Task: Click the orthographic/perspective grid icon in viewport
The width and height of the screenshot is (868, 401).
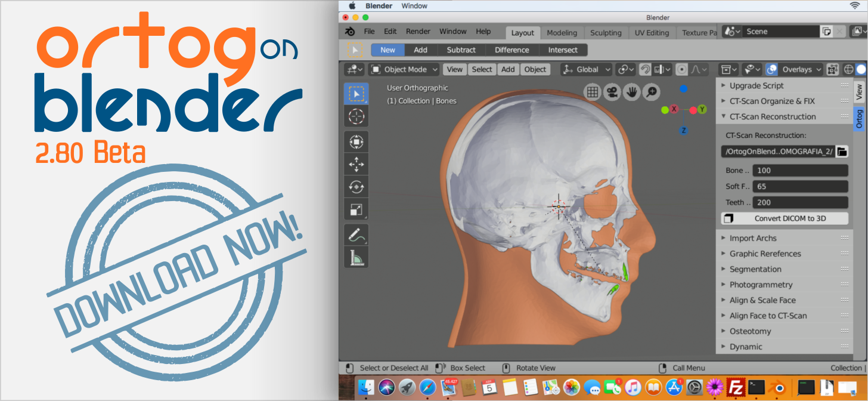Action: 592,92
